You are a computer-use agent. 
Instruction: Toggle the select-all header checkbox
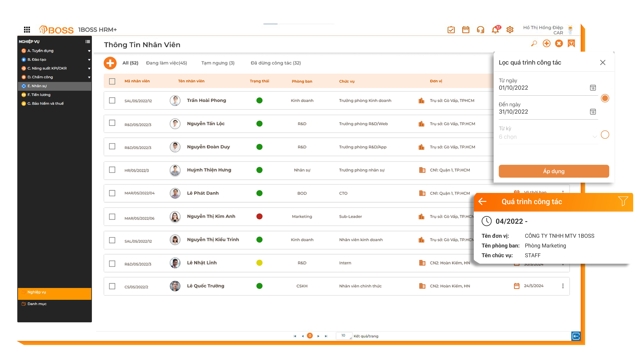pos(112,81)
